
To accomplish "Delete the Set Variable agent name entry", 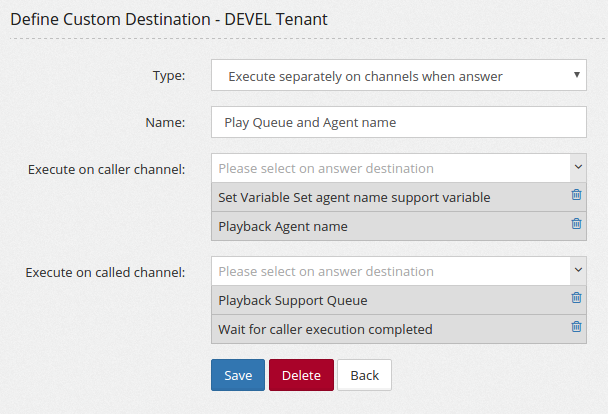I will point(576,196).
